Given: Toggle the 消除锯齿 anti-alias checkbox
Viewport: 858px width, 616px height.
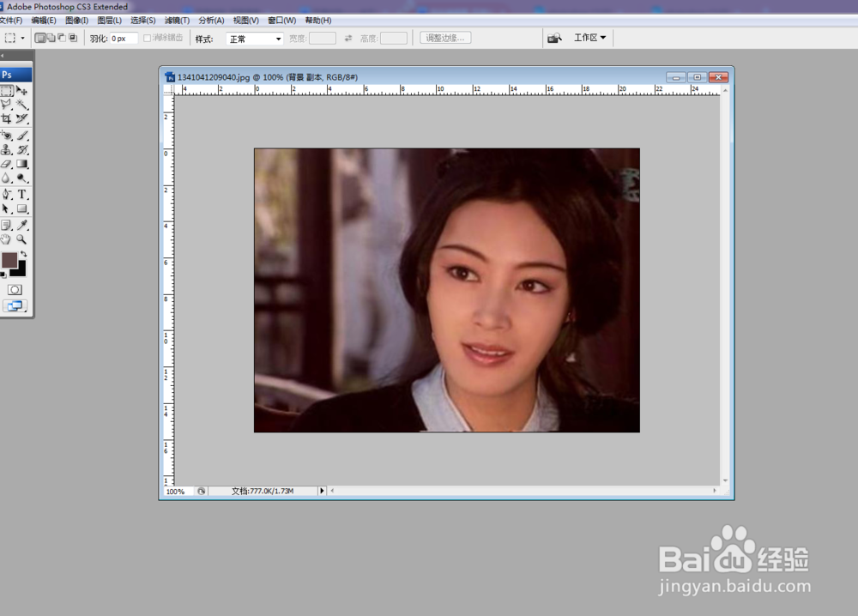Looking at the screenshot, I should tap(147, 39).
